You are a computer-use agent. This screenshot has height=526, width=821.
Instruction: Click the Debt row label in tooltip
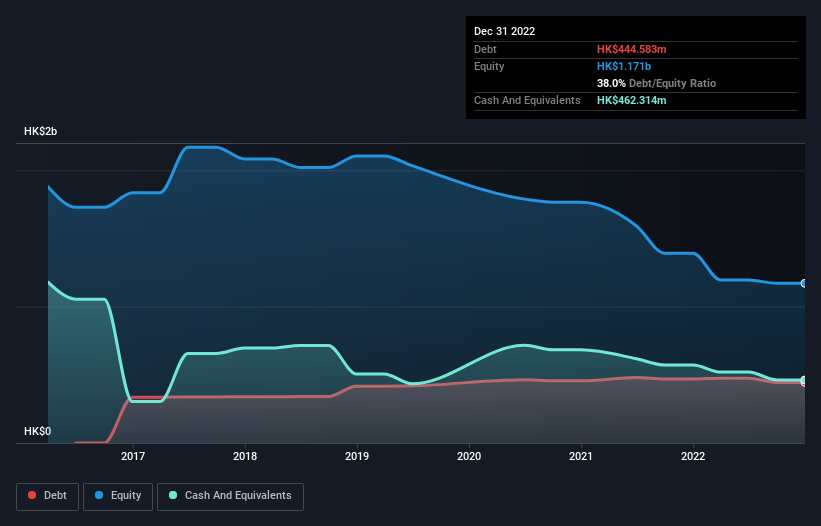[485, 49]
